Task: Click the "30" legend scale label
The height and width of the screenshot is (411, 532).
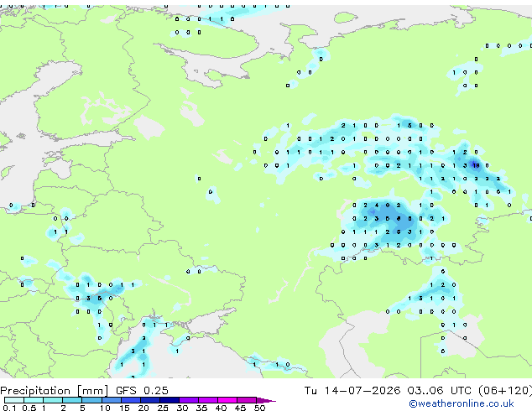Action: click(182, 408)
